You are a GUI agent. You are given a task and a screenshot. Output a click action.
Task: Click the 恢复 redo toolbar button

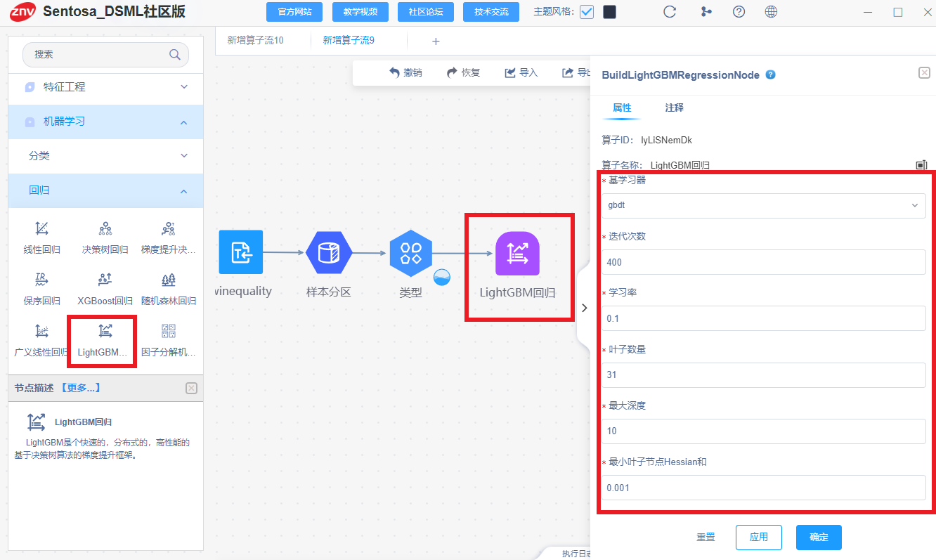coord(463,73)
